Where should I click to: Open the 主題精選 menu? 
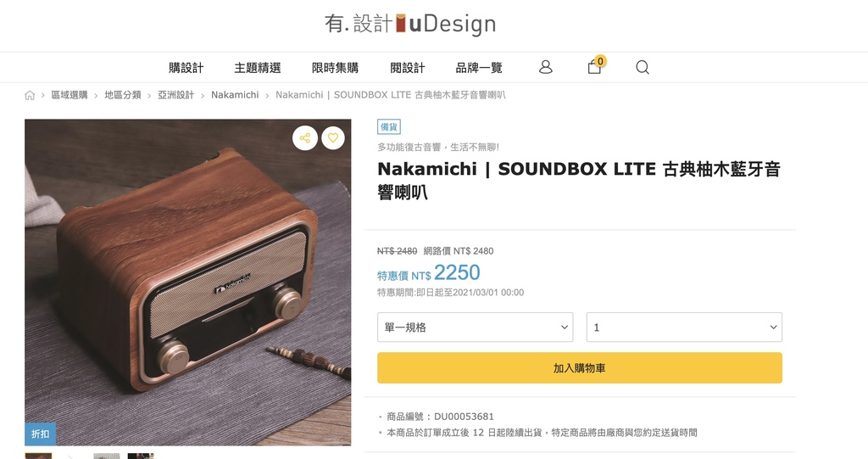click(x=258, y=68)
